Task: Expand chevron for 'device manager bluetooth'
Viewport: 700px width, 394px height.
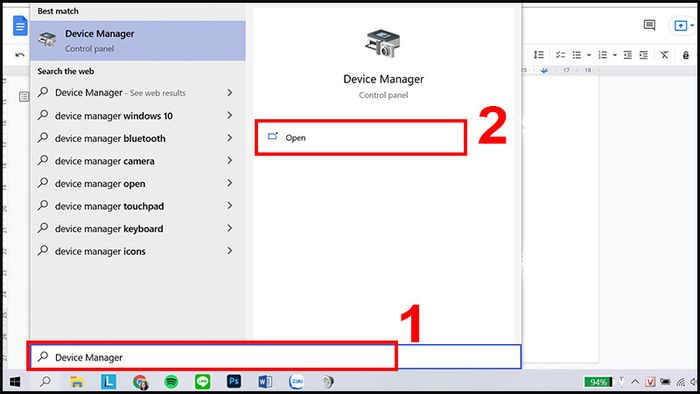Action: point(229,138)
